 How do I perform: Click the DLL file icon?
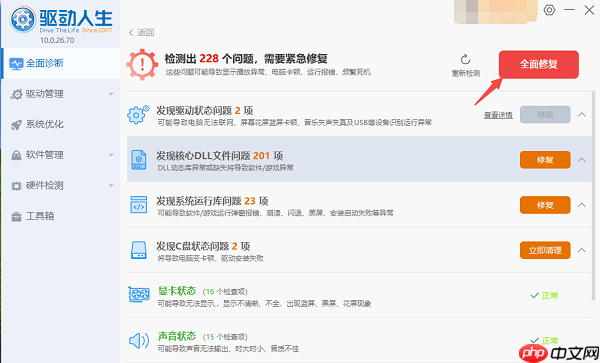(x=139, y=160)
